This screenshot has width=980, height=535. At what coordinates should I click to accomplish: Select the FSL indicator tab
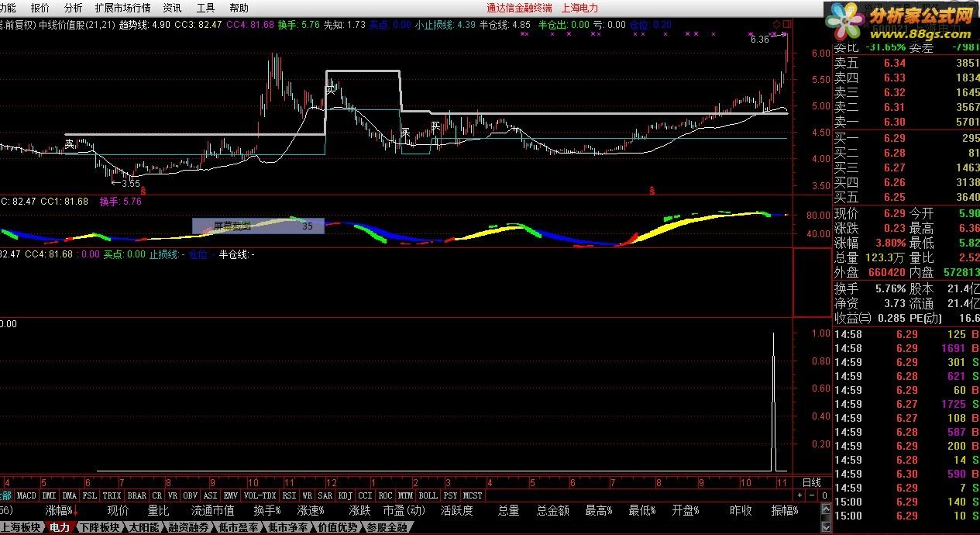(x=89, y=495)
